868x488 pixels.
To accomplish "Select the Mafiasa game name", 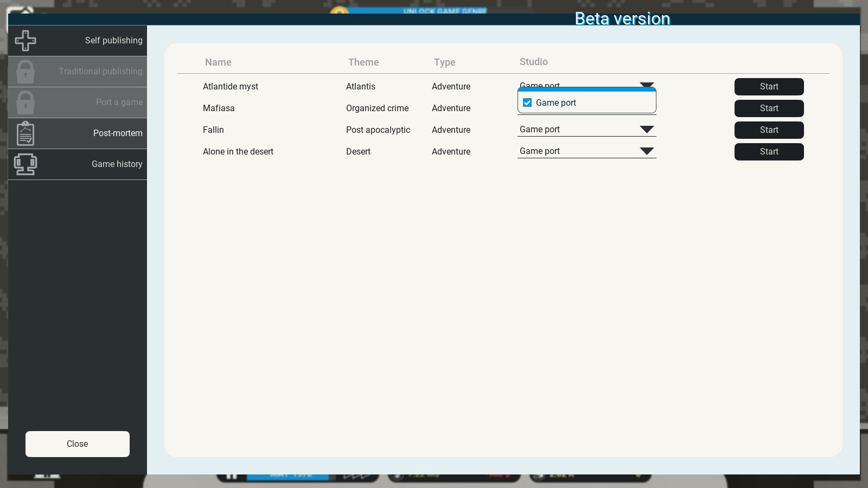I will [x=219, y=108].
